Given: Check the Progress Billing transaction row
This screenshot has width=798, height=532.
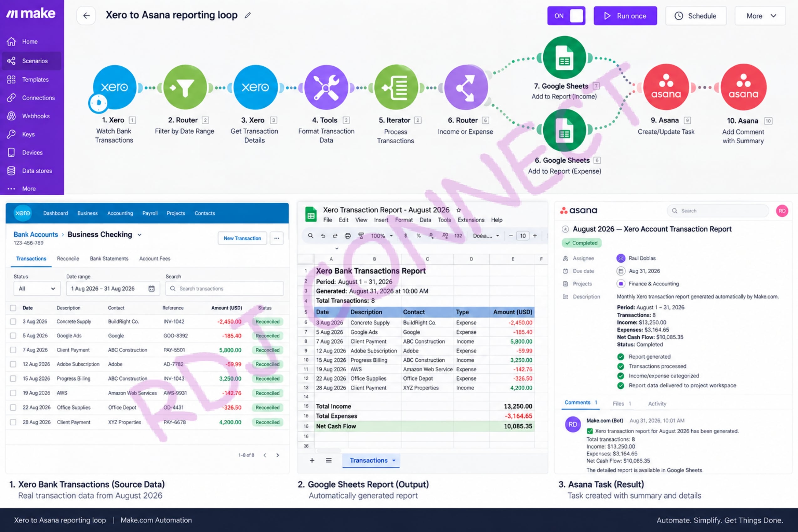Looking at the screenshot, I should [13, 379].
